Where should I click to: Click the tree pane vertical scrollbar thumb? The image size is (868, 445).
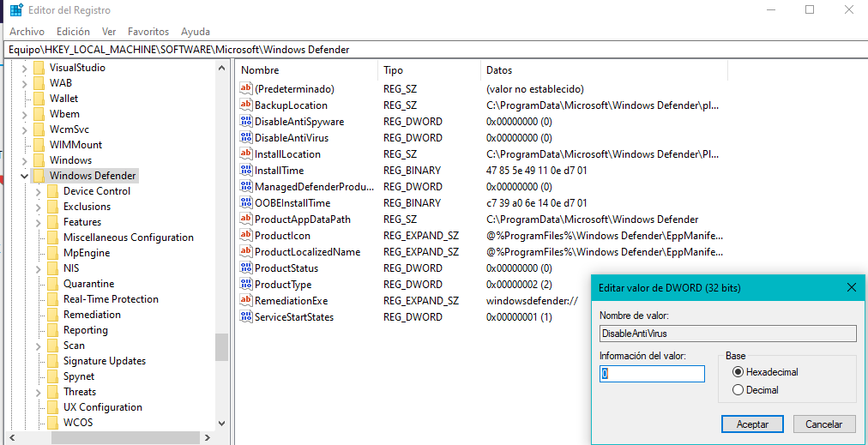(221, 347)
